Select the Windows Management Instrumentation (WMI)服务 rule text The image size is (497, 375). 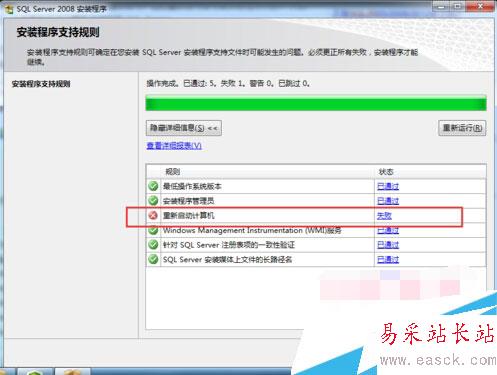click(x=252, y=230)
